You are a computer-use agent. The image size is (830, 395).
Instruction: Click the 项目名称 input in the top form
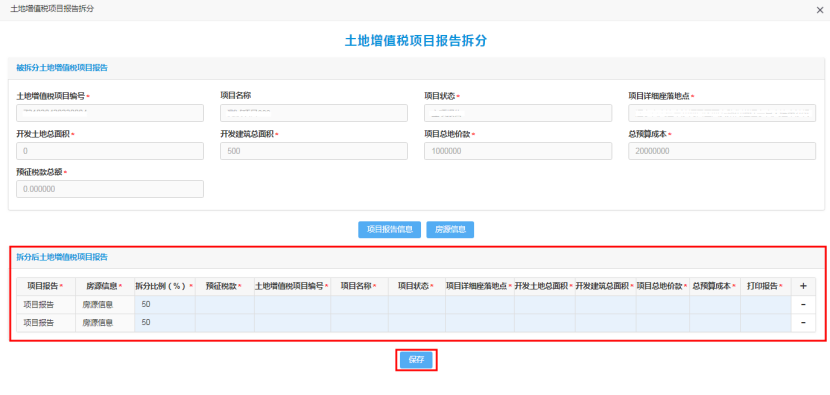[314, 113]
